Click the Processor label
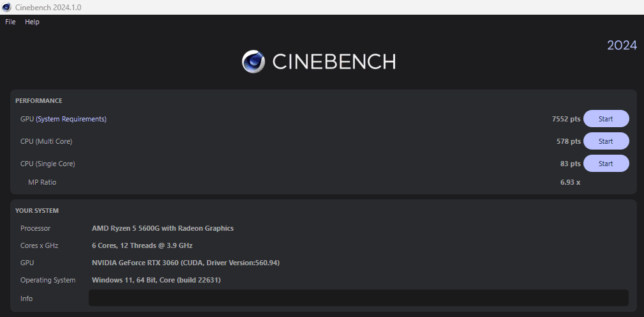644x317 pixels. coord(35,228)
